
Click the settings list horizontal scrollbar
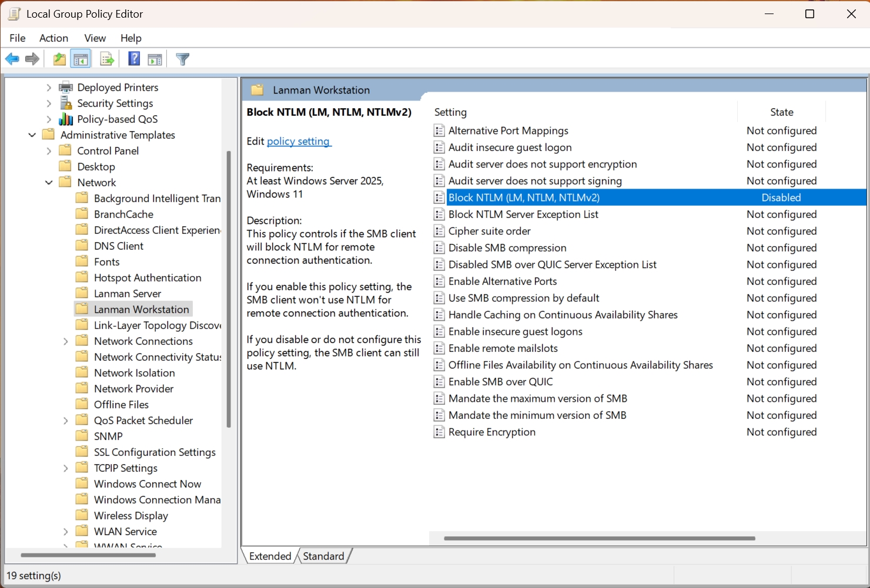click(x=598, y=538)
